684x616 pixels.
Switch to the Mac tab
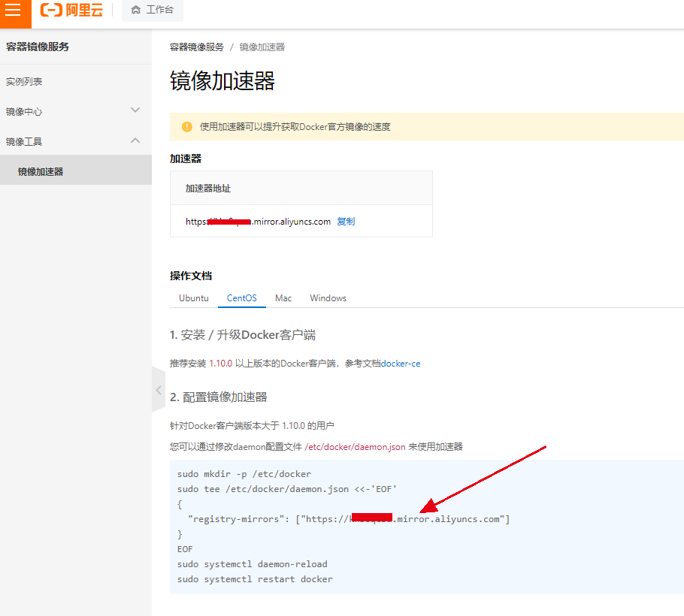[283, 298]
